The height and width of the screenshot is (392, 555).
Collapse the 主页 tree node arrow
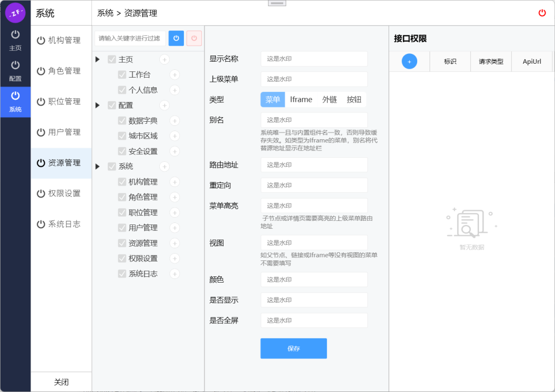click(x=98, y=60)
